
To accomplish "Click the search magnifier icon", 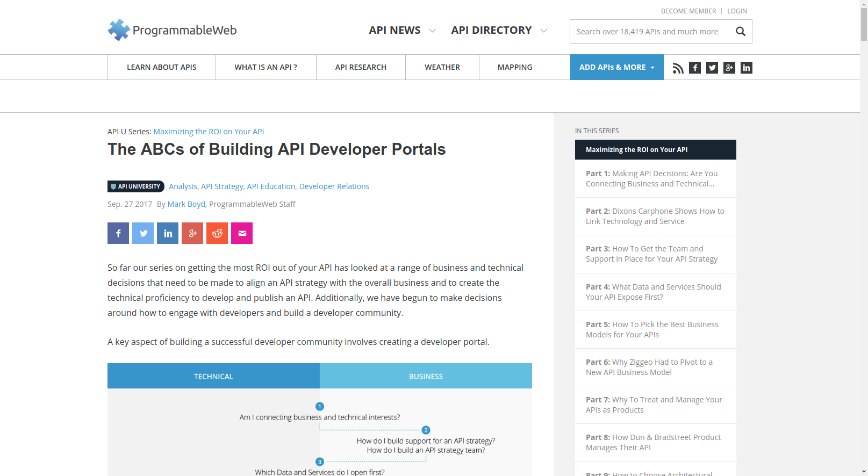I will (741, 32).
